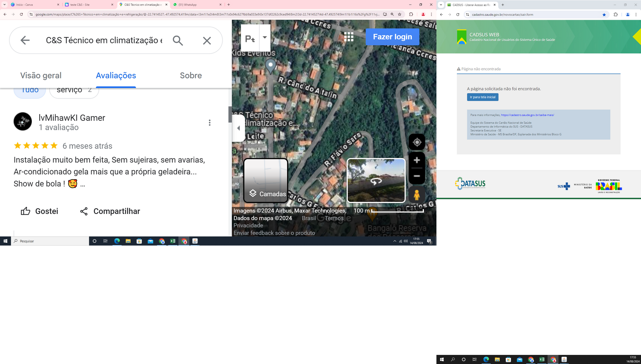
Task: Zoom out on the map
Action: click(417, 176)
